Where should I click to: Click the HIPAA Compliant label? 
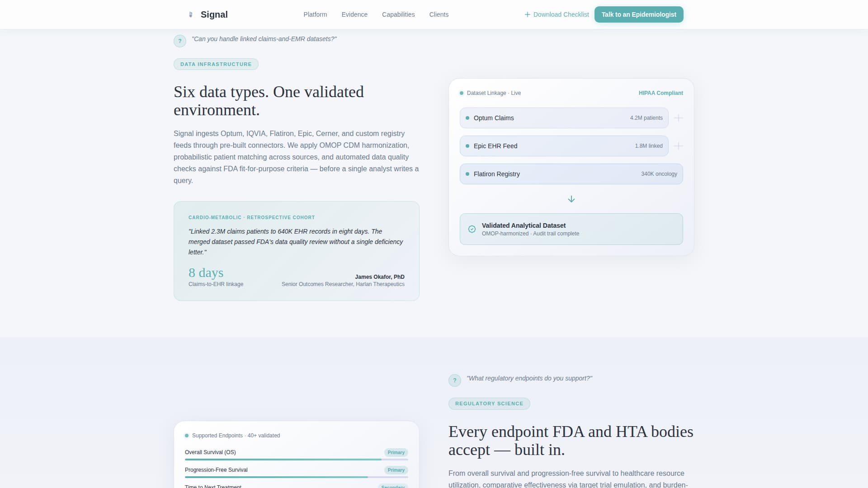(x=660, y=93)
